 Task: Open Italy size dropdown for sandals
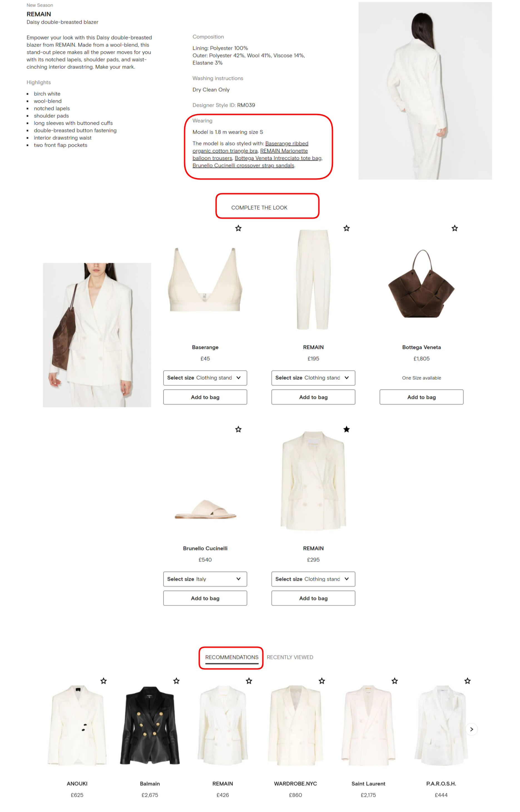[205, 579]
